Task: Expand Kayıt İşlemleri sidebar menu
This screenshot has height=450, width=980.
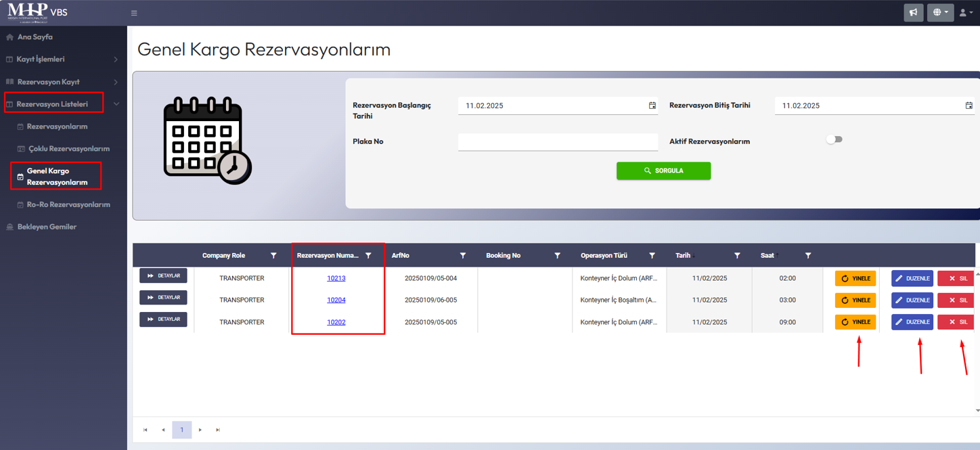Action: point(62,60)
